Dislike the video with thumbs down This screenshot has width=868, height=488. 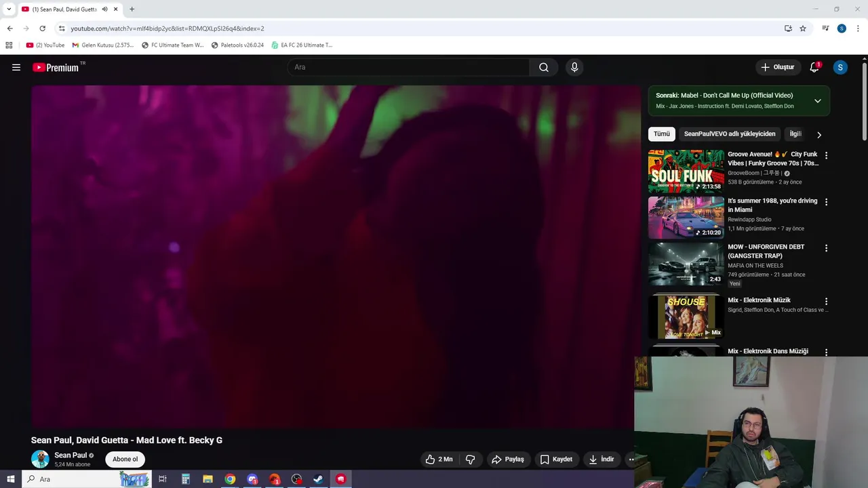click(470, 459)
